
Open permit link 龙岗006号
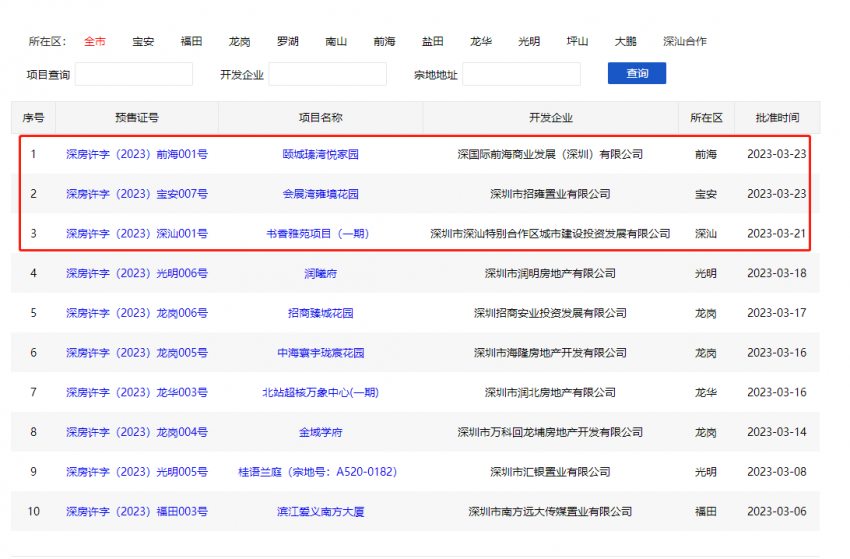tap(137, 313)
